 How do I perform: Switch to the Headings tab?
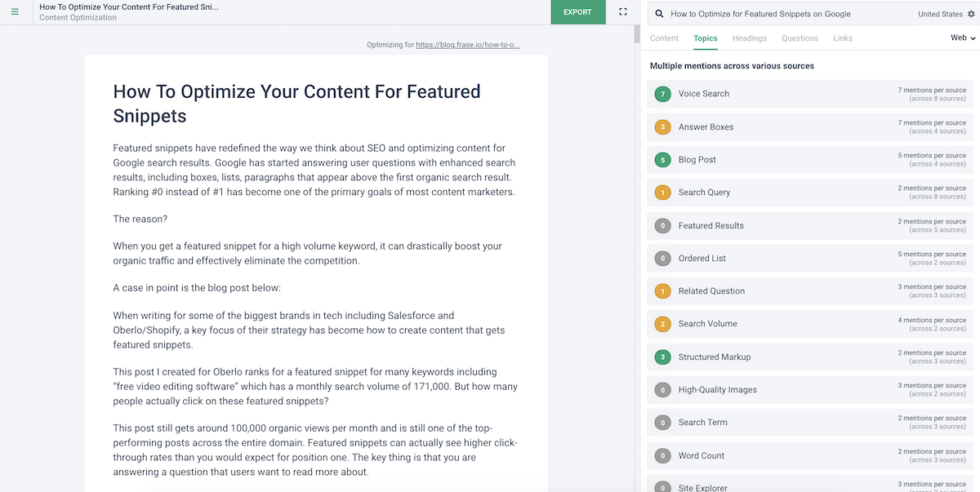[749, 38]
